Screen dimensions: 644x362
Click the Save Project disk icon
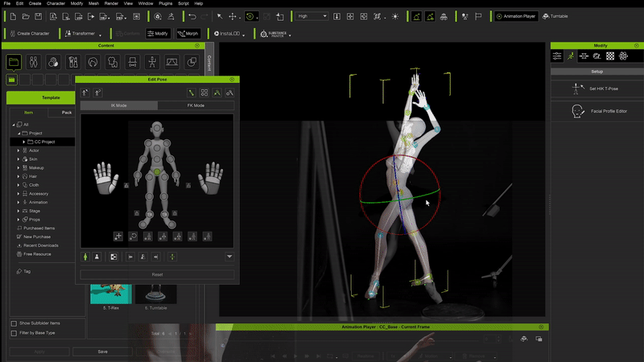39,16
